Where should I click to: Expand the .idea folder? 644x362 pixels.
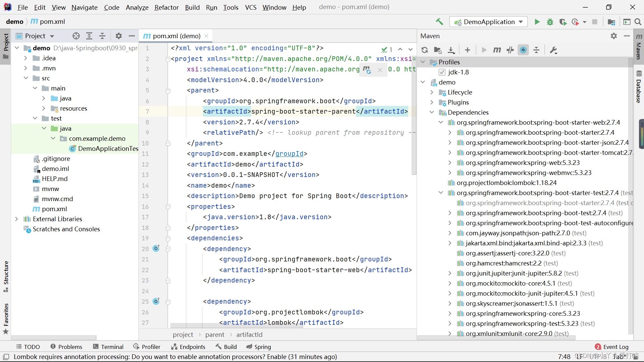25,58
